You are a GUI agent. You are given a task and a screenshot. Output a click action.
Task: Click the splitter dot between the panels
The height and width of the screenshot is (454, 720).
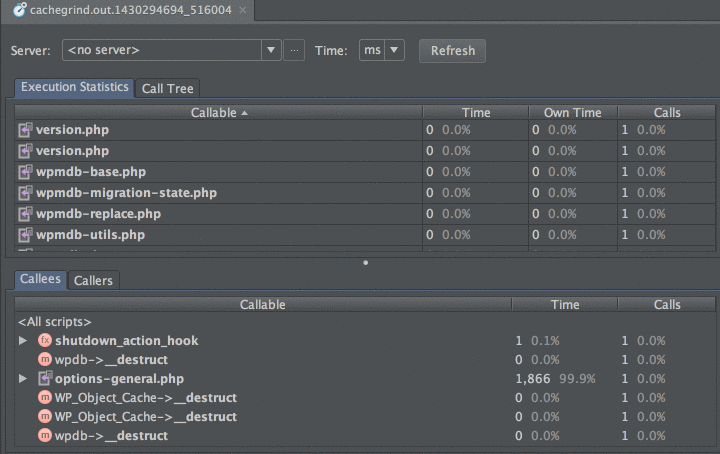366,263
